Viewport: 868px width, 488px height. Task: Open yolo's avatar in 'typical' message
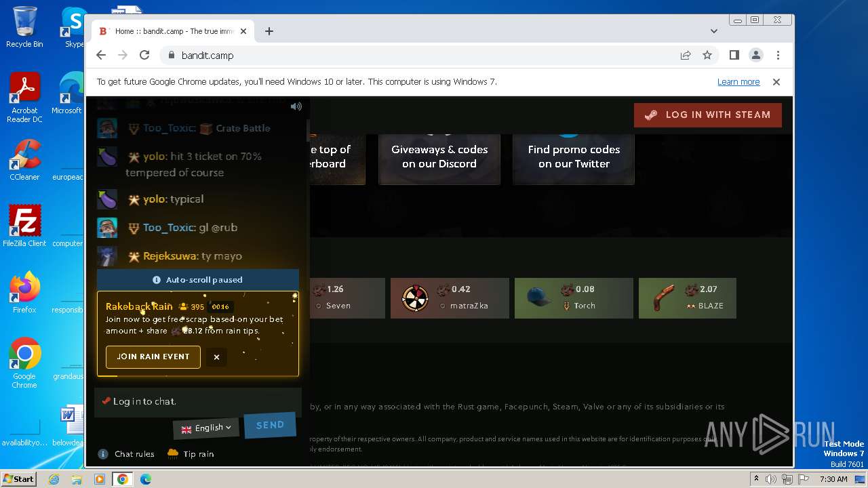[107, 199]
